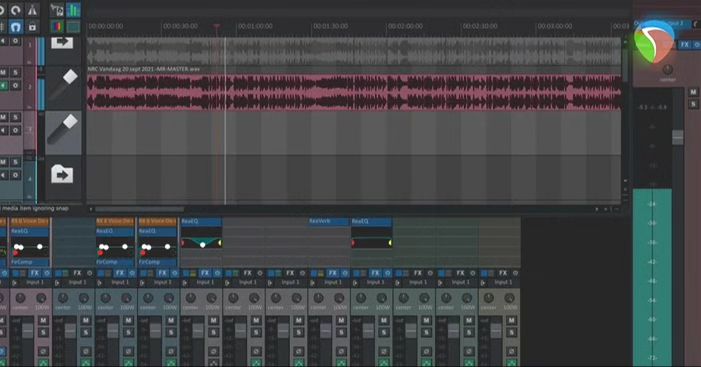Open the master track FX button

[x=685, y=45]
